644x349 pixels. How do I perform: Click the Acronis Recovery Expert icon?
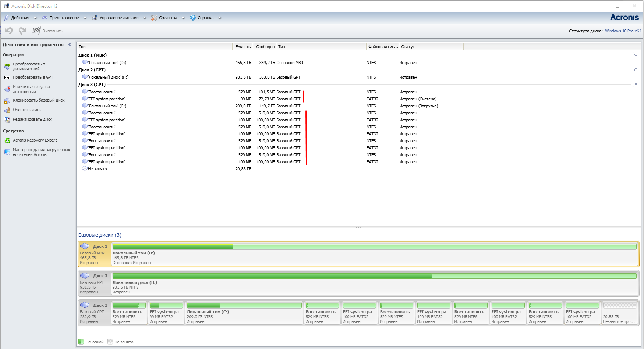pyautogui.click(x=7, y=140)
